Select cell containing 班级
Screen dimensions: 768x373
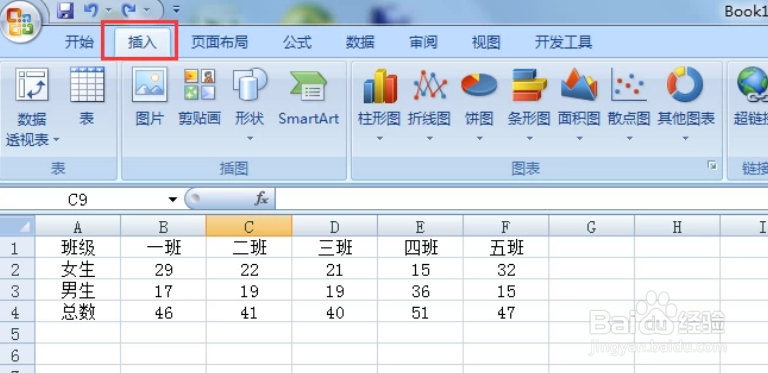pos(77,248)
